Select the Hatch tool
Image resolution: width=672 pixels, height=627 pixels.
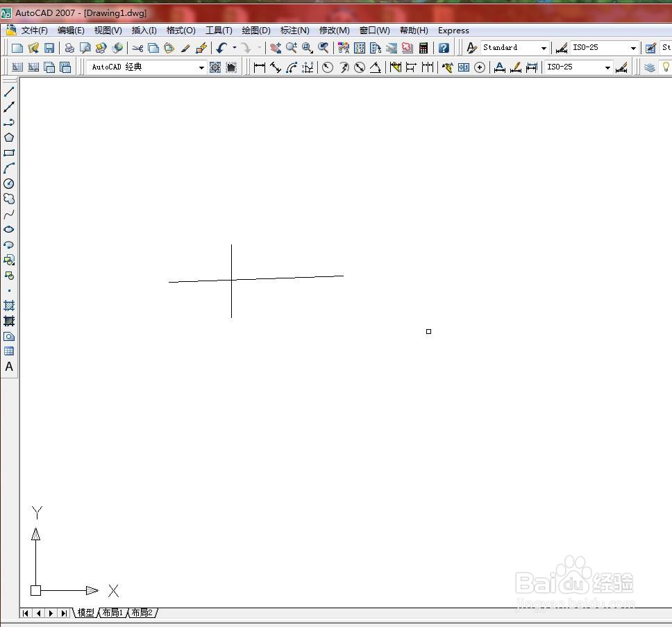coord(9,306)
